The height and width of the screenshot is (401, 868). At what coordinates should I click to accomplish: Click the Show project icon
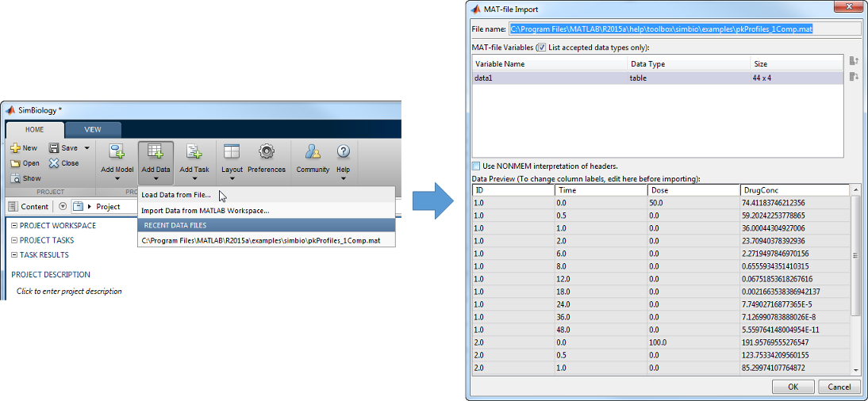click(x=16, y=178)
